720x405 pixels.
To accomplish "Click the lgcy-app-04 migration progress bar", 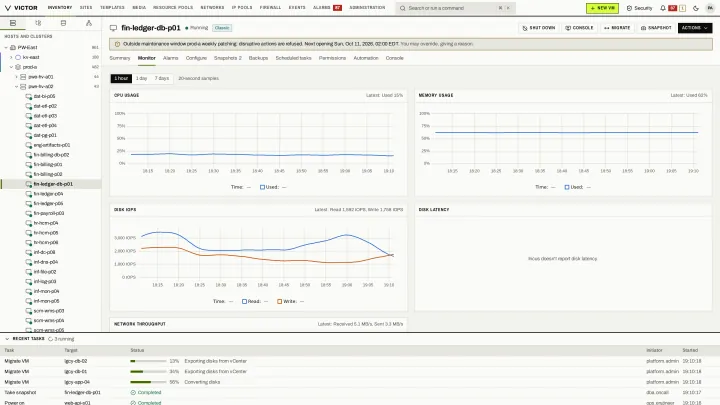I will pyautogui.click(x=148, y=382).
